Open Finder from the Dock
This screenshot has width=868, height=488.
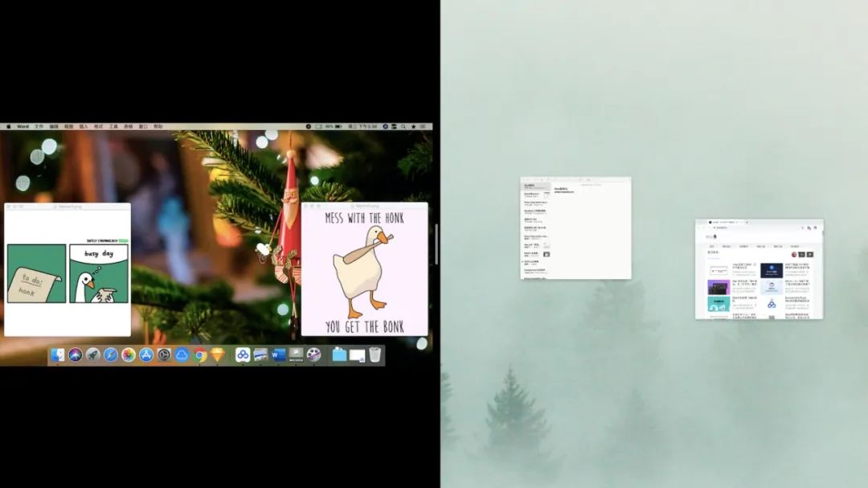point(58,355)
